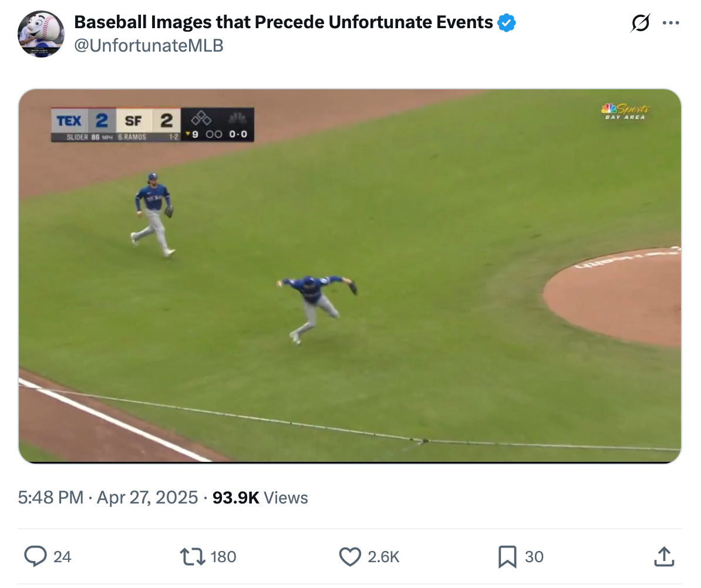Click the TEX SF scoreboard overlay
The height and width of the screenshot is (588, 701).
coord(153,124)
